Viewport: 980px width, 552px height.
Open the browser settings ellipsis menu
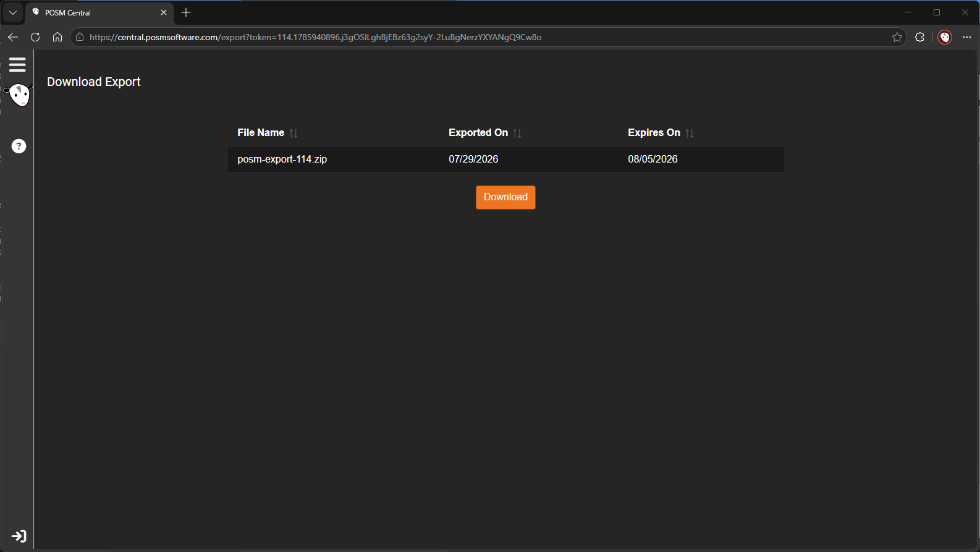pos(967,37)
